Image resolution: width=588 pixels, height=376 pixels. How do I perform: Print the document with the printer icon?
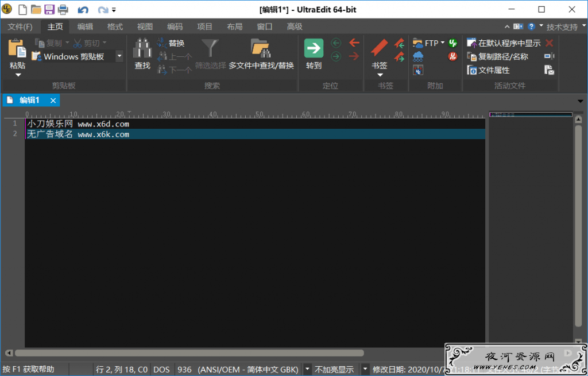coord(63,9)
